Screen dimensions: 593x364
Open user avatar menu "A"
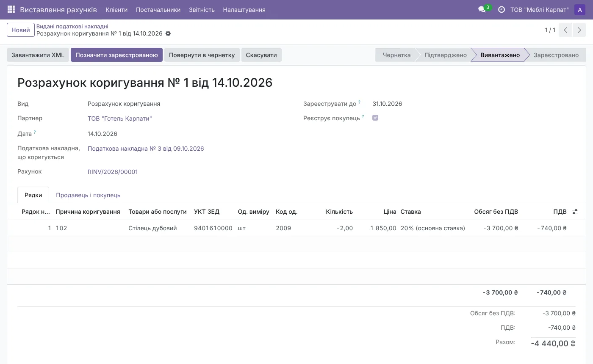pos(580,10)
